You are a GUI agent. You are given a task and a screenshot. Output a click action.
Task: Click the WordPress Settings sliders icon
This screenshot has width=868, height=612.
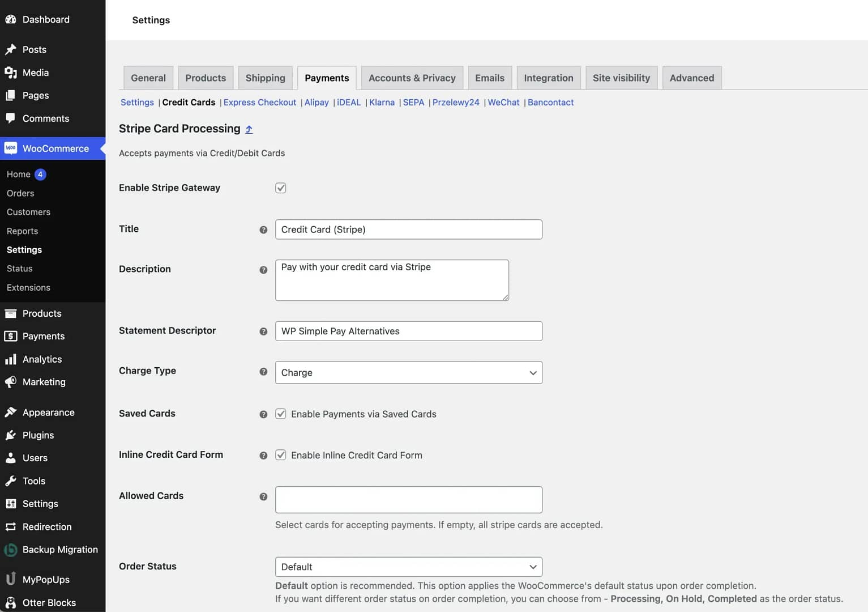11,504
